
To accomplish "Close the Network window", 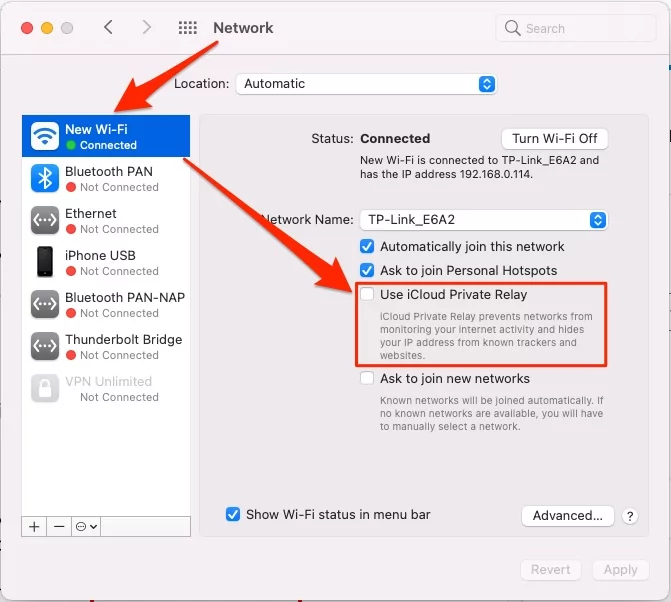I will coord(27,28).
